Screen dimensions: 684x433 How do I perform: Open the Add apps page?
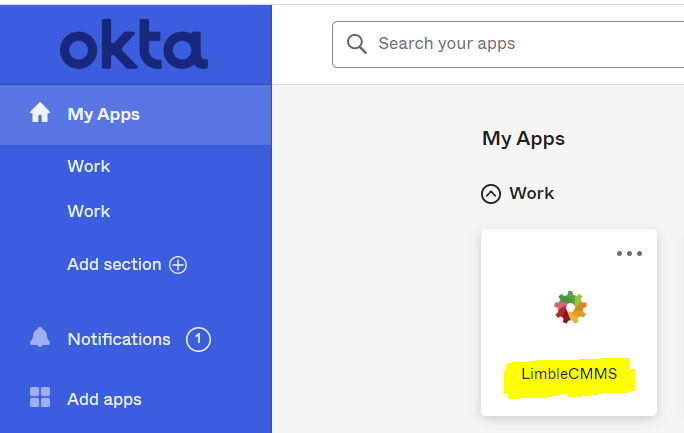click(x=104, y=399)
